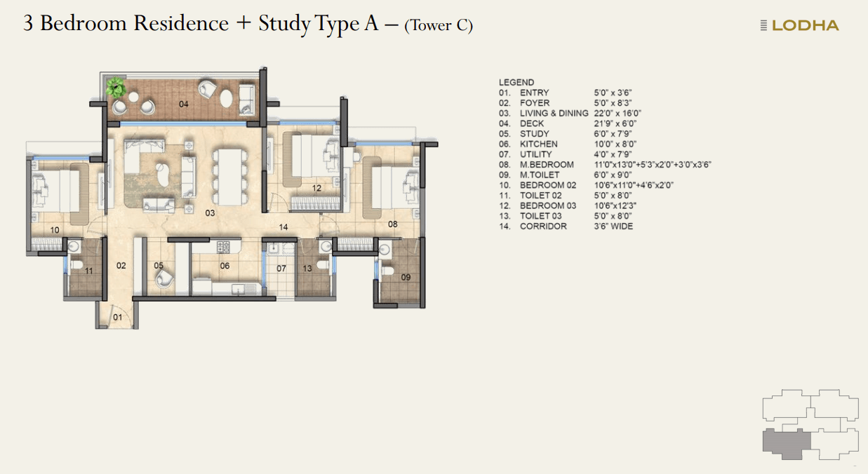Select the 'LIVING & DINING' legend label
868x474 pixels.
tap(554, 113)
